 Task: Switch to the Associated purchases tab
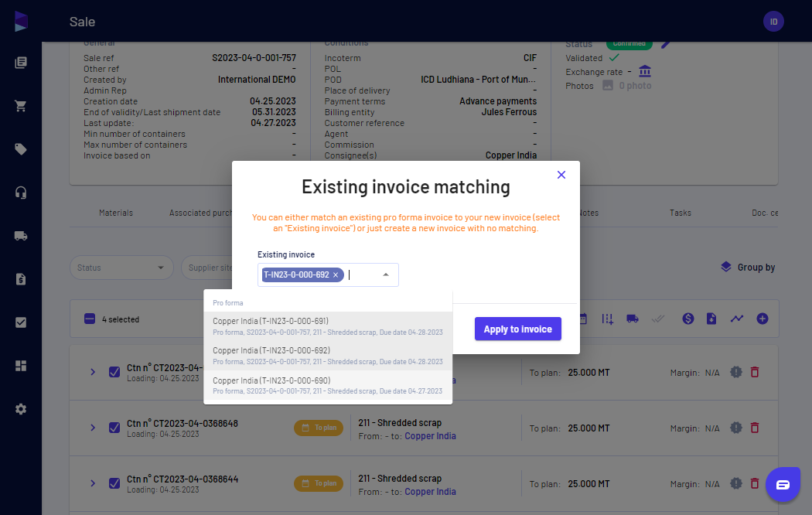click(x=200, y=213)
